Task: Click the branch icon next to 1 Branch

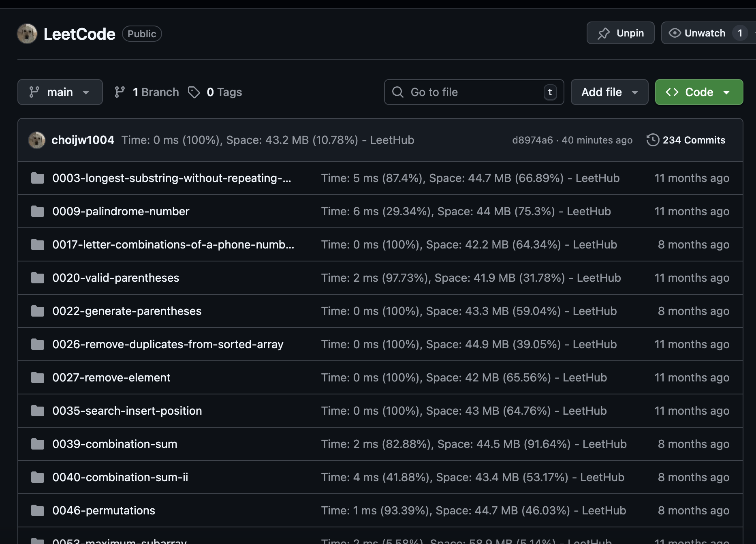Action: 120,92
